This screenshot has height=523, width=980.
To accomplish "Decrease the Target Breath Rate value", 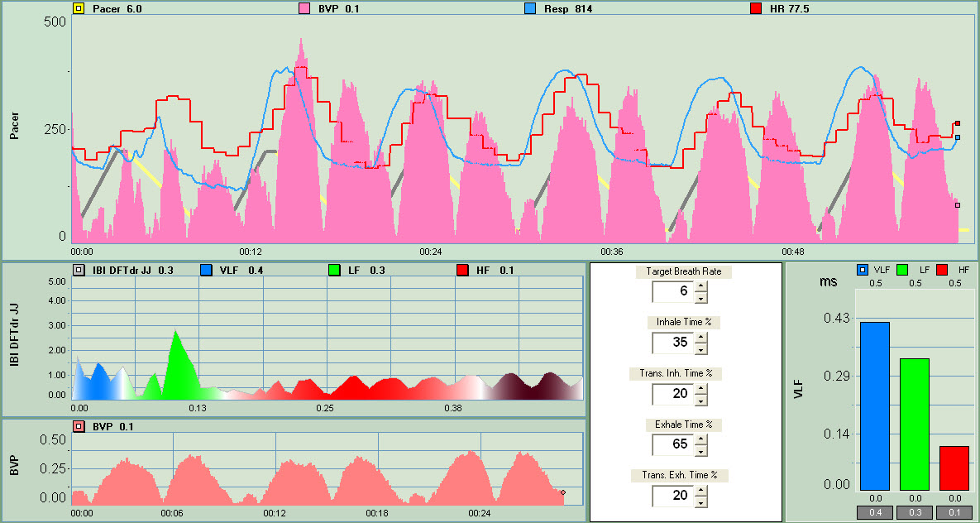I will pos(700,297).
